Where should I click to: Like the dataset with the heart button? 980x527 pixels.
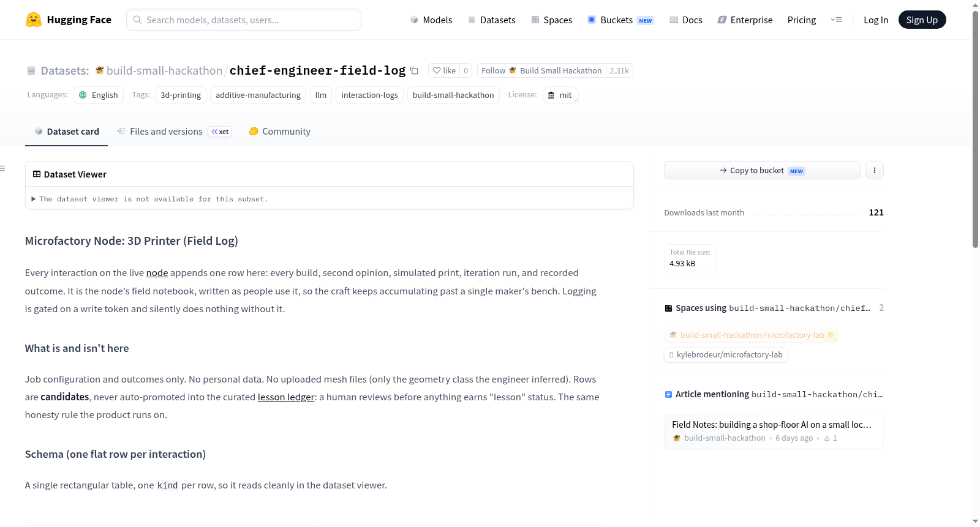click(x=444, y=70)
